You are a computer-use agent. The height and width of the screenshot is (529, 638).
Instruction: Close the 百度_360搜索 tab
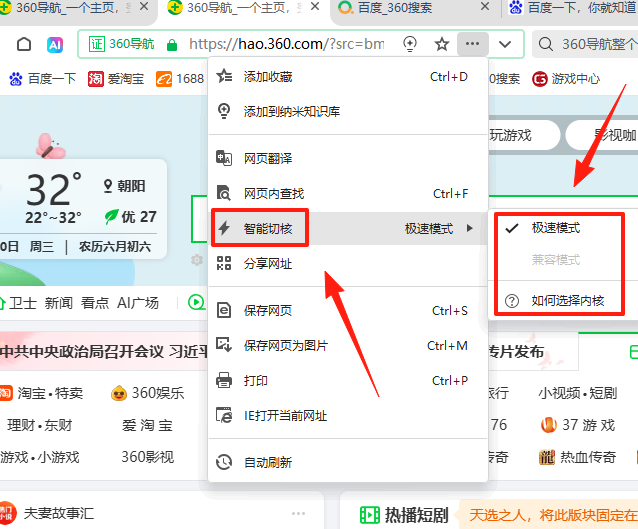click(485, 7)
